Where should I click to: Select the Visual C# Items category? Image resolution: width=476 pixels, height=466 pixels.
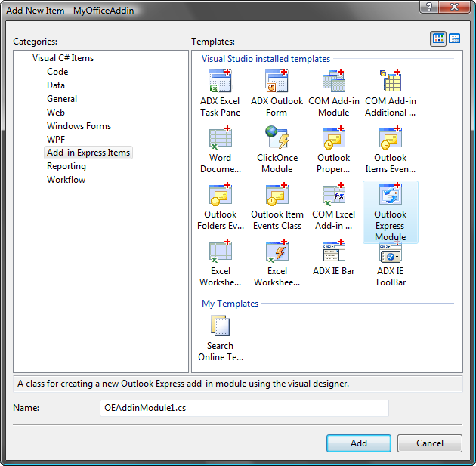click(63, 58)
